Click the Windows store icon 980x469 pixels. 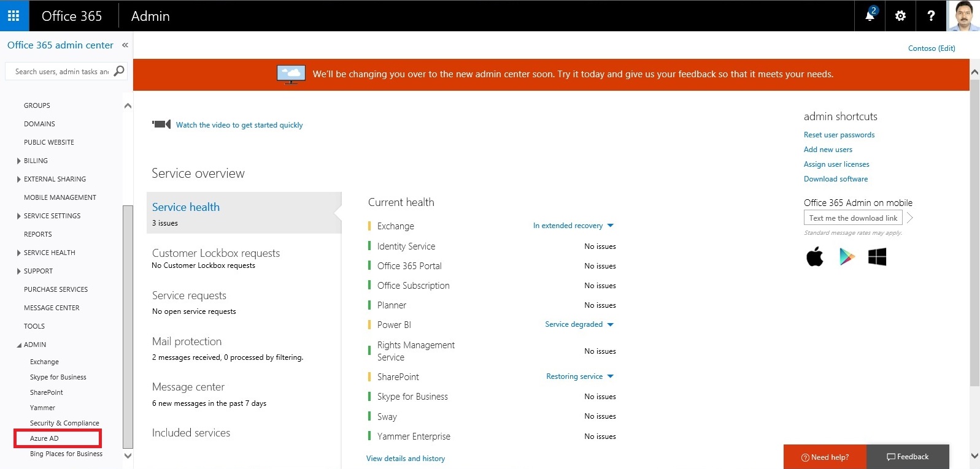coord(877,257)
